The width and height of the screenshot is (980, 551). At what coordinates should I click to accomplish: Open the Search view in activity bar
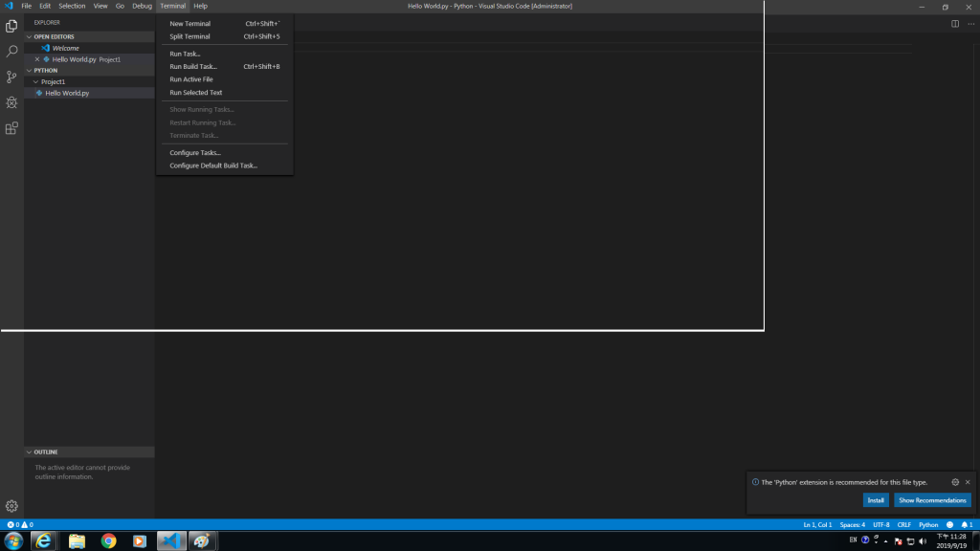tap(11, 52)
